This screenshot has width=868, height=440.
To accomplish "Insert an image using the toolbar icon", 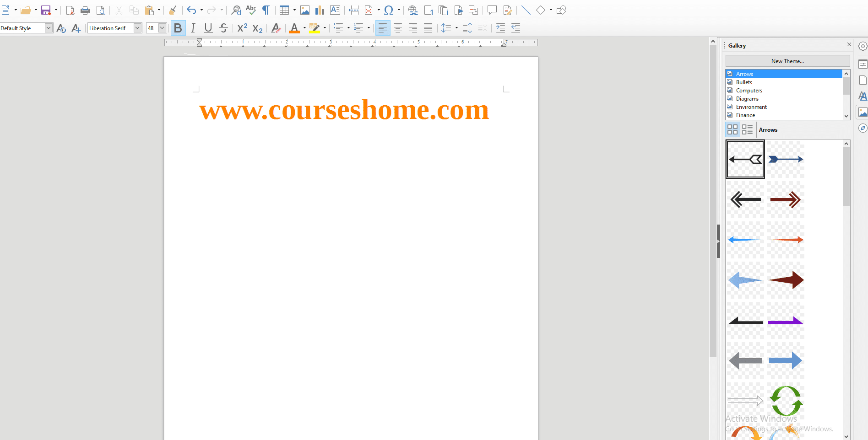I will tap(305, 10).
